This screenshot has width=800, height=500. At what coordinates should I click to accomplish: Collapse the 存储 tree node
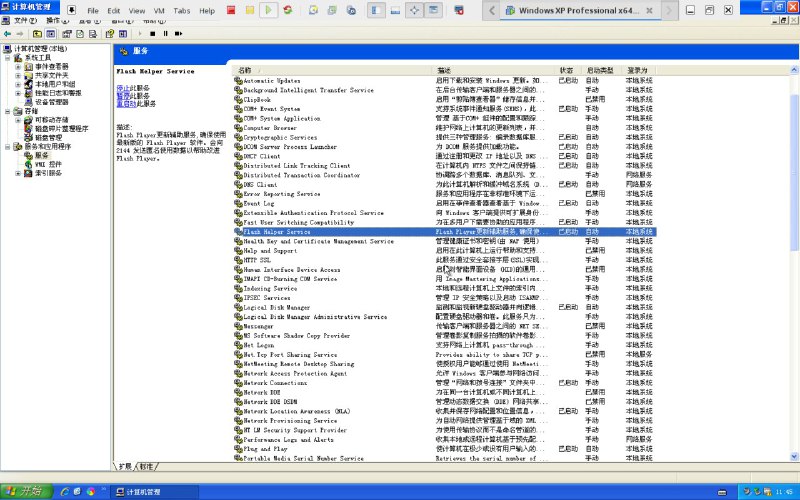click(8, 111)
